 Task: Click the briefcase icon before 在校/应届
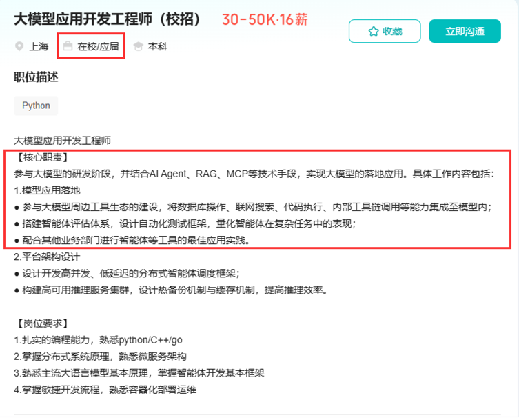(68, 47)
